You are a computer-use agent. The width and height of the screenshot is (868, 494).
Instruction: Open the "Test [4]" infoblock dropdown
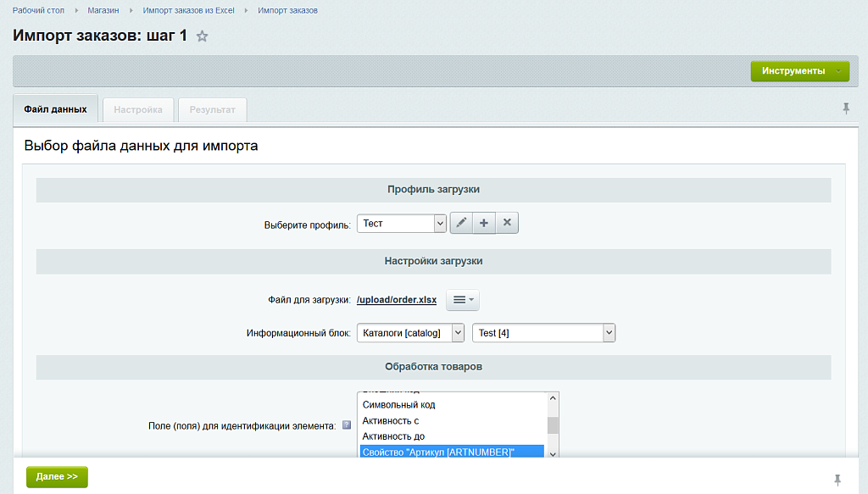click(x=542, y=333)
